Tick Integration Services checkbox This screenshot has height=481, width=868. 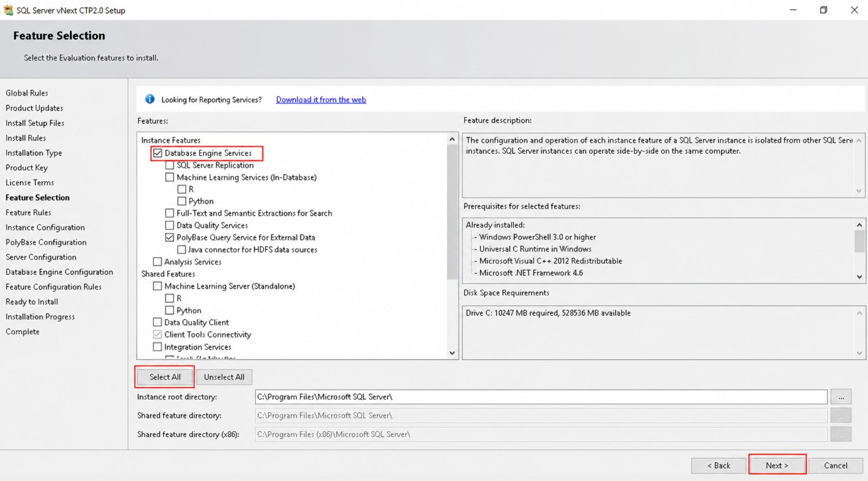pyautogui.click(x=157, y=347)
